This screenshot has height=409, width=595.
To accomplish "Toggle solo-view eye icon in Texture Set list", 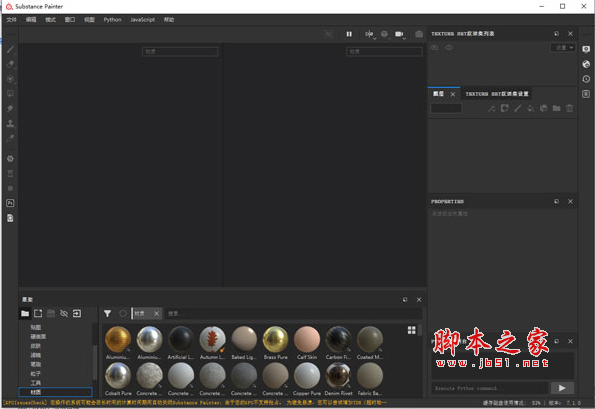I will [x=434, y=48].
